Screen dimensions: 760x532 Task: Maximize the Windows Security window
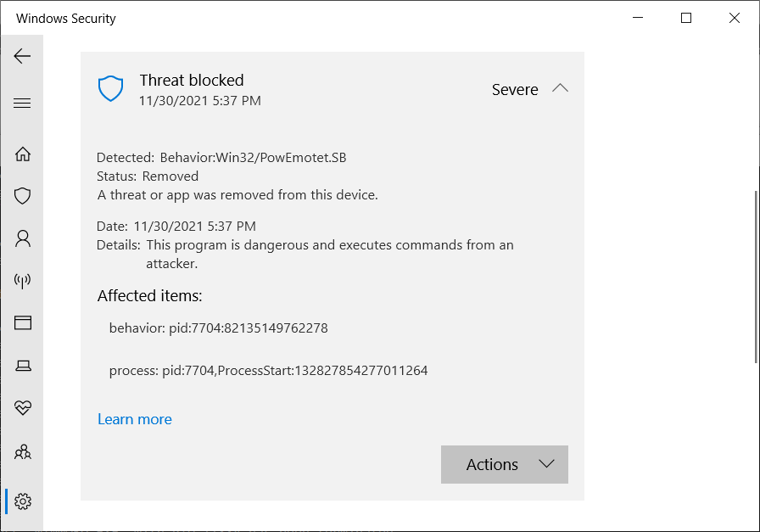click(x=686, y=18)
